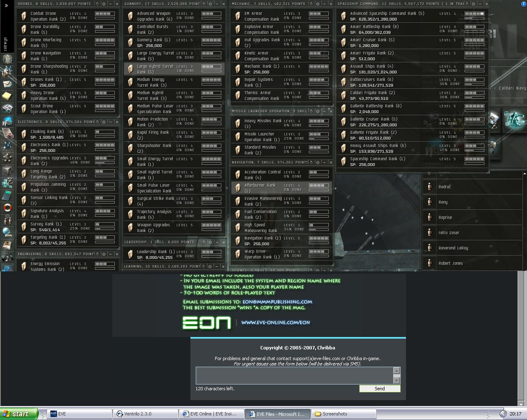The height and width of the screenshot is (420, 527).
Task: Select the Afterburner Rank (1) skill row
Action: [281, 188]
